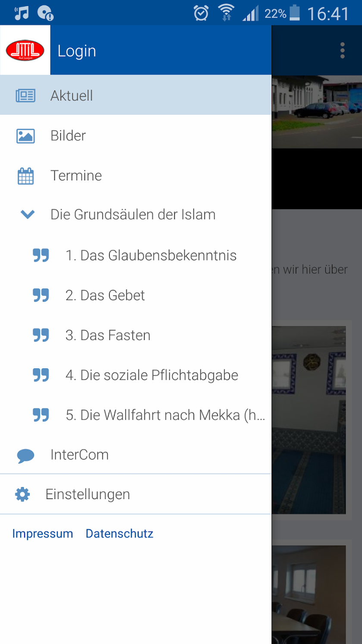Open the Termine menu entry
Image resolution: width=362 pixels, height=644 pixels.
click(x=136, y=176)
